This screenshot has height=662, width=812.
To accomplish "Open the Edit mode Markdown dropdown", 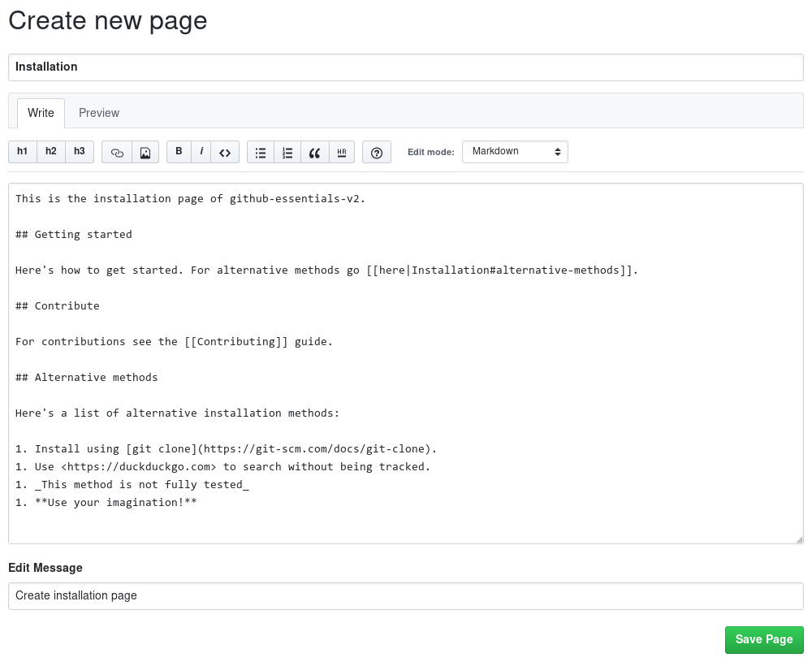I will coord(515,152).
